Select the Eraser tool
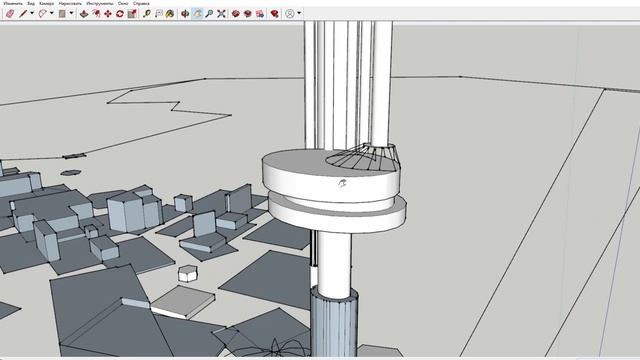The height and width of the screenshot is (360, 640). click(10, 14)
